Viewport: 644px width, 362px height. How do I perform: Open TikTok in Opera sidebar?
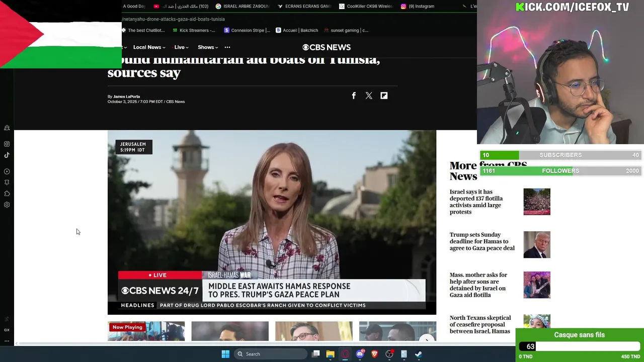tap(7, 155)
